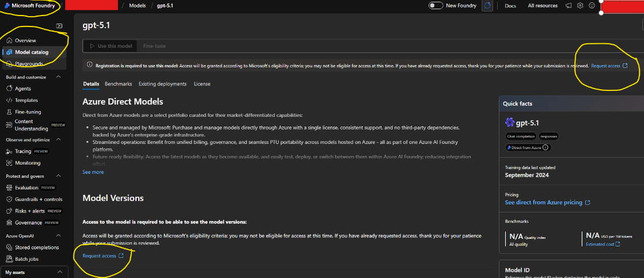Viewport: 644px width, 278px height.
Task: Toggle the New Foundry switch
Action: coord(435,6)
